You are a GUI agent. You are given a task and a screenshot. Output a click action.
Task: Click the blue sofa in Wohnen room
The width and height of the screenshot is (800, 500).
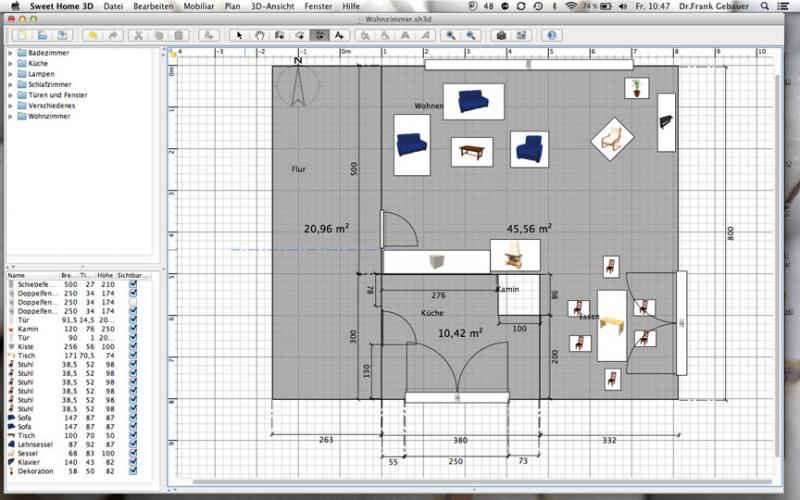click(472, 102)
